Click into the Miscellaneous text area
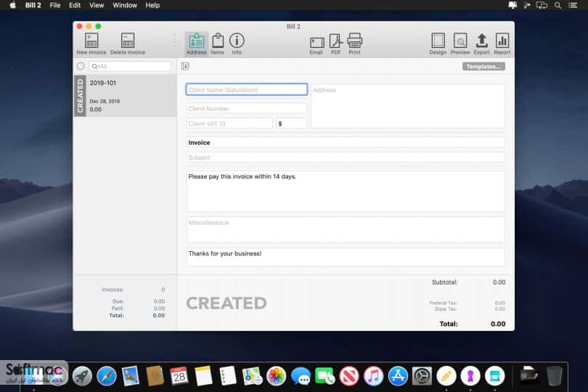588x392 pixels. tap(346, 229)
